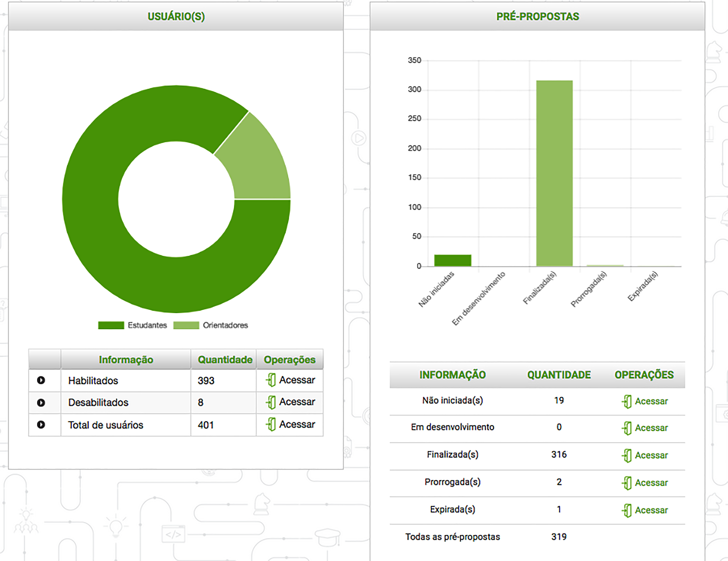728x561 pixels.
Task: Sort by Quantidade column in users table
Action: point(225,360)
